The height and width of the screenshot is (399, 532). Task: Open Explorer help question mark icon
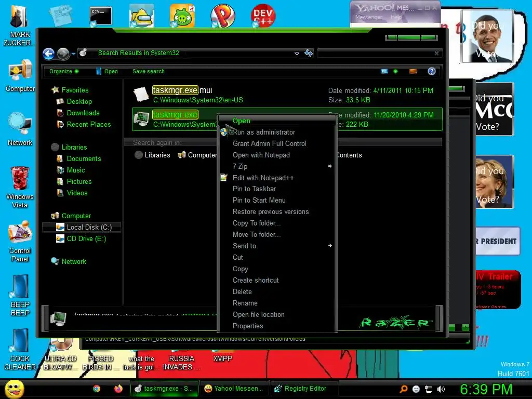pyautogui.click(x=432, y=71)
